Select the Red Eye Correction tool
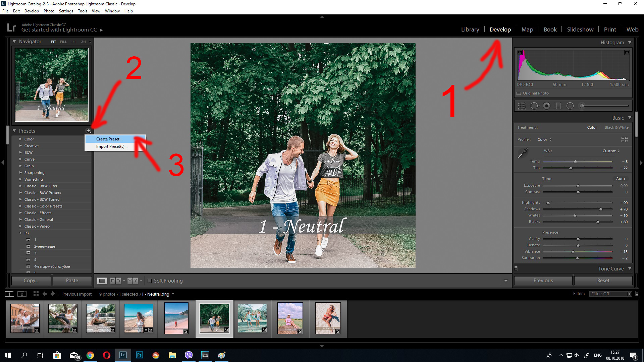This screenshot has width=644, height=362. (x=547, y=106)
